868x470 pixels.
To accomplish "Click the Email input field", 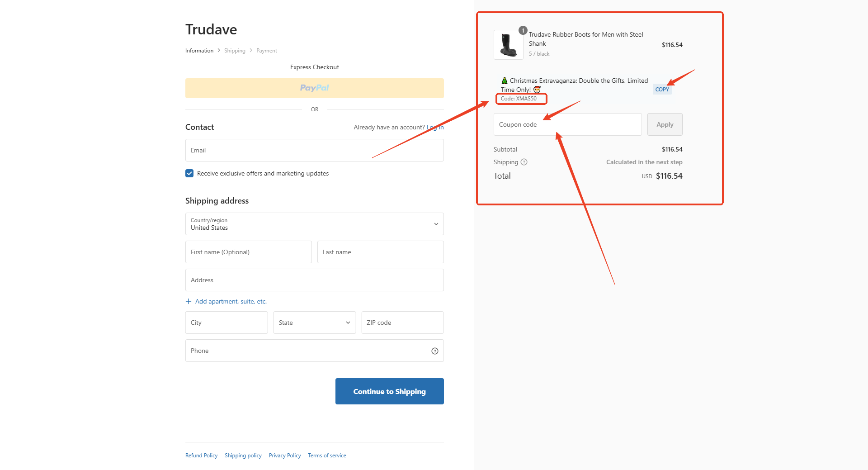I will 315,150.
